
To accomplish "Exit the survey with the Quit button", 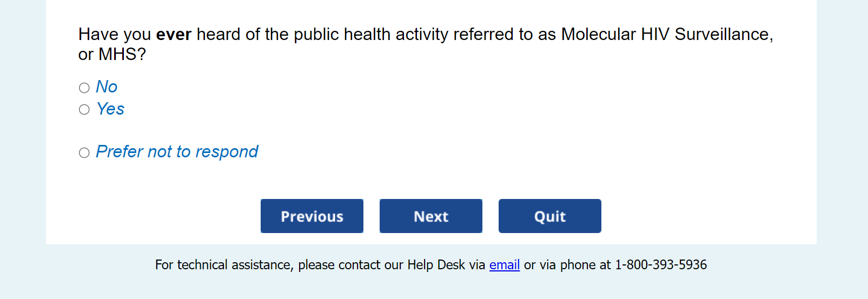I will tap(549, 216).
